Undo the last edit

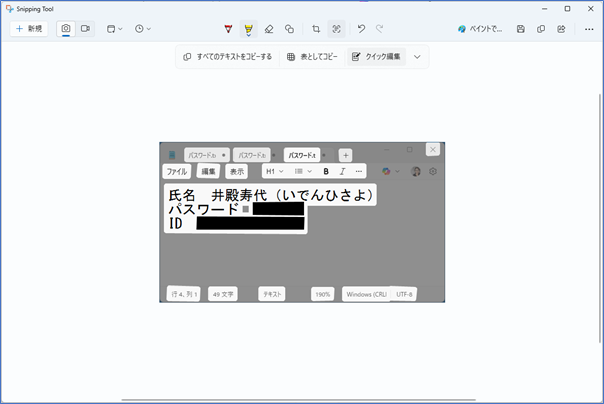[361, 29]
